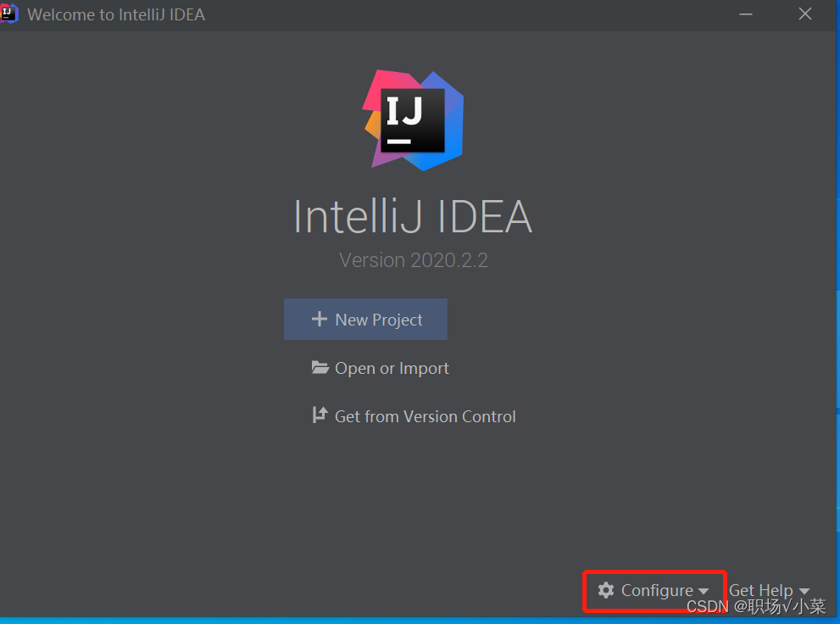840x624 pixels.
Task: Minimize the welcome window
Action: click(745, 14)
